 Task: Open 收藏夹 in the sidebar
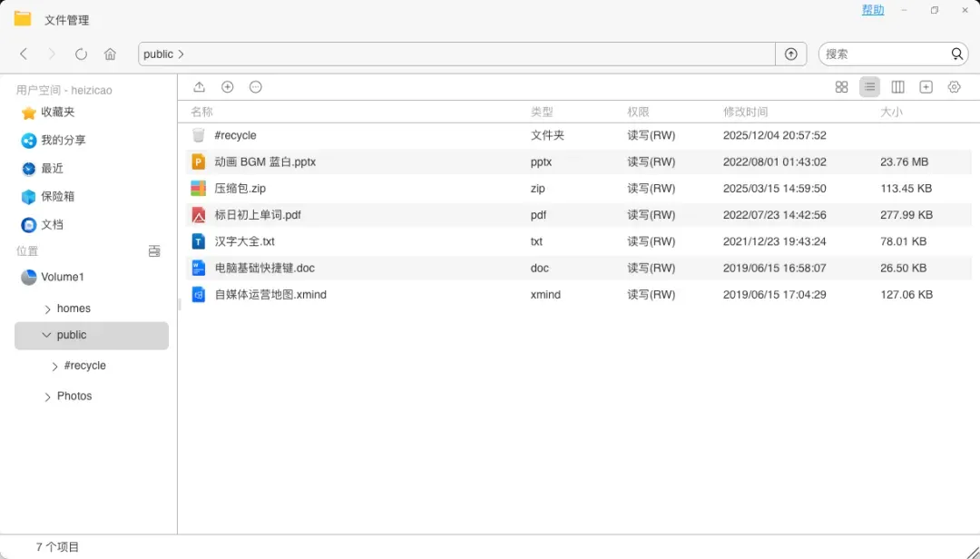57,113
